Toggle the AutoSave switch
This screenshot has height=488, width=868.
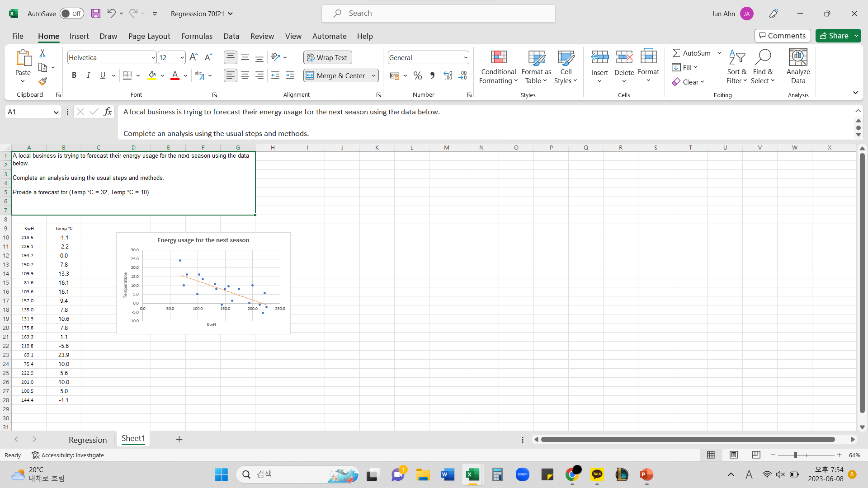[x=71, y=14]
